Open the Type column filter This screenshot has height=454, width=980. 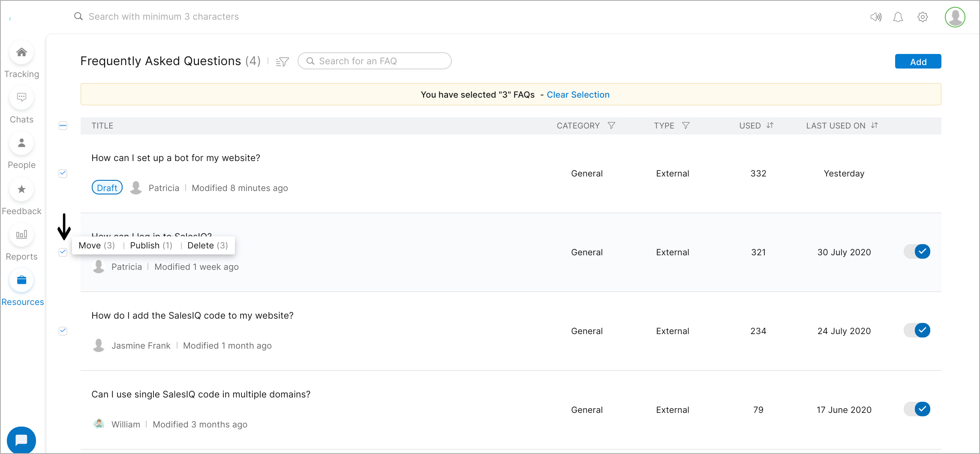(x=686, y=125)
